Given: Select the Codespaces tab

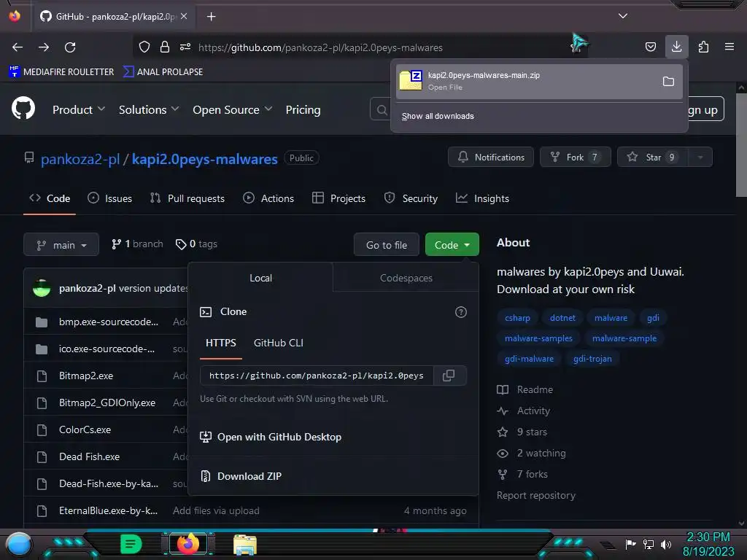Looking at the screenshot, I should [x=406, y=278].
